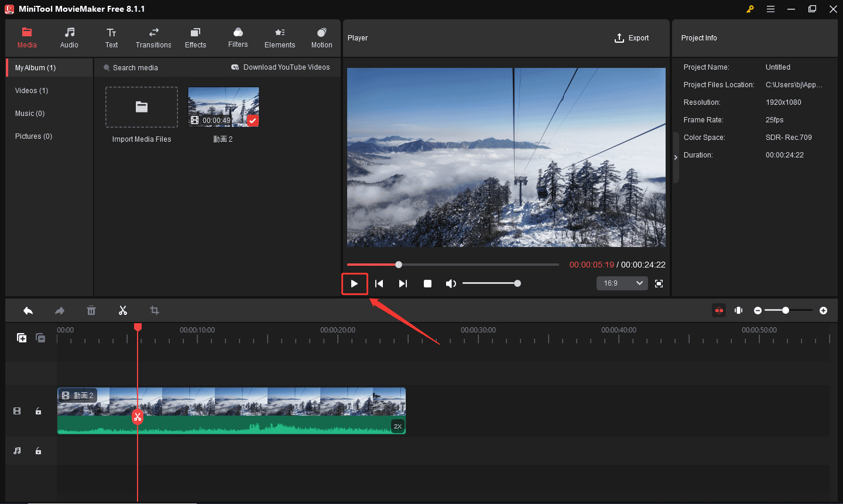The image size is (843, 504).
Task: Open the hamburger main menu
Action: (x=771, y=9)
